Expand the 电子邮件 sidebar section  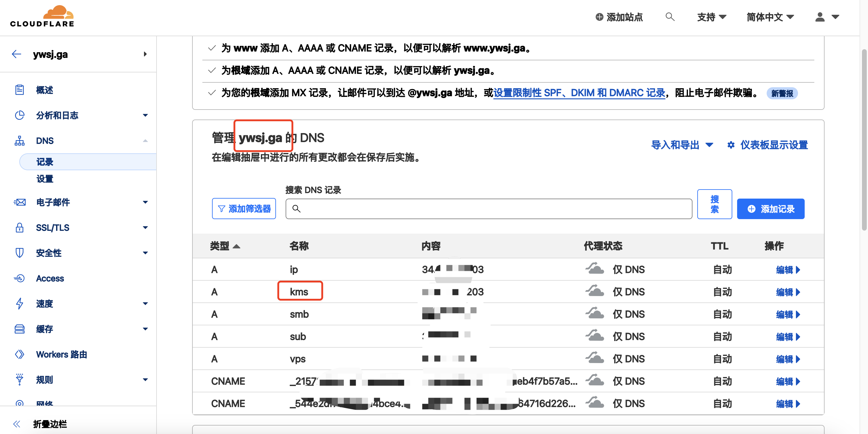coord(145,202)
